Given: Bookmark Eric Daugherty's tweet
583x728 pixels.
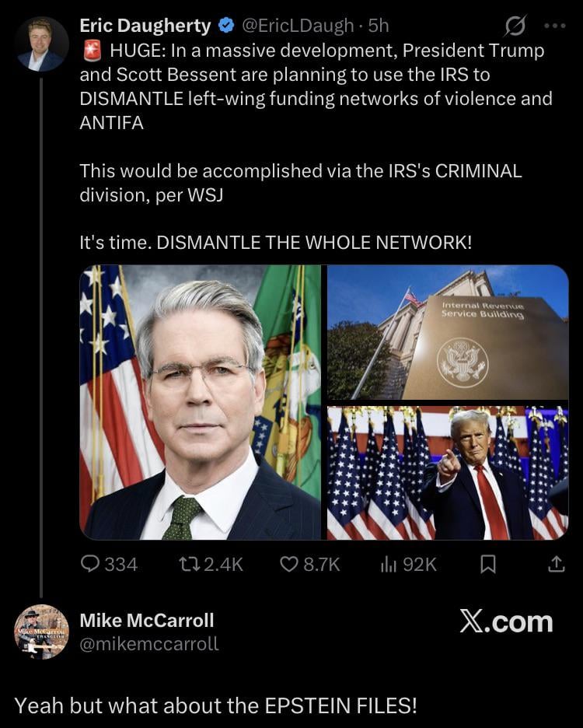Looking at the screenshot, I should pos(487,564).
